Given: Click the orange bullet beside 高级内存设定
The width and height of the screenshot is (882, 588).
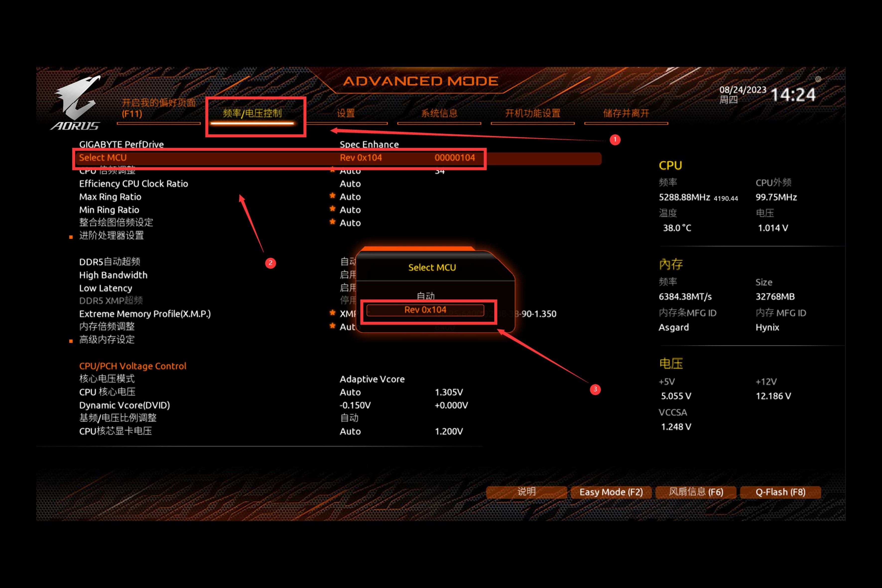Looking at the screenshot, I should click(x=71, y=341).
